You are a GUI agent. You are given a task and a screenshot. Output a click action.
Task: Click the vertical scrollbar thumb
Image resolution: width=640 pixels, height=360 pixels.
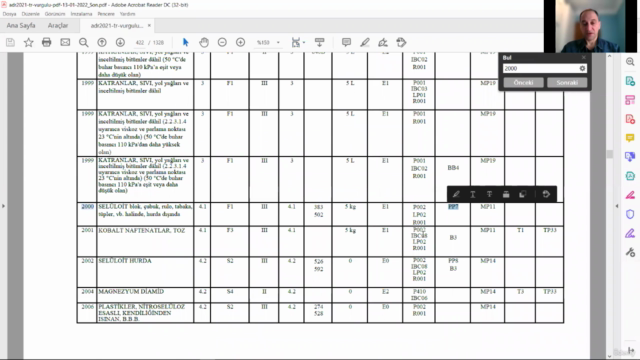click(x=610, y=154)
